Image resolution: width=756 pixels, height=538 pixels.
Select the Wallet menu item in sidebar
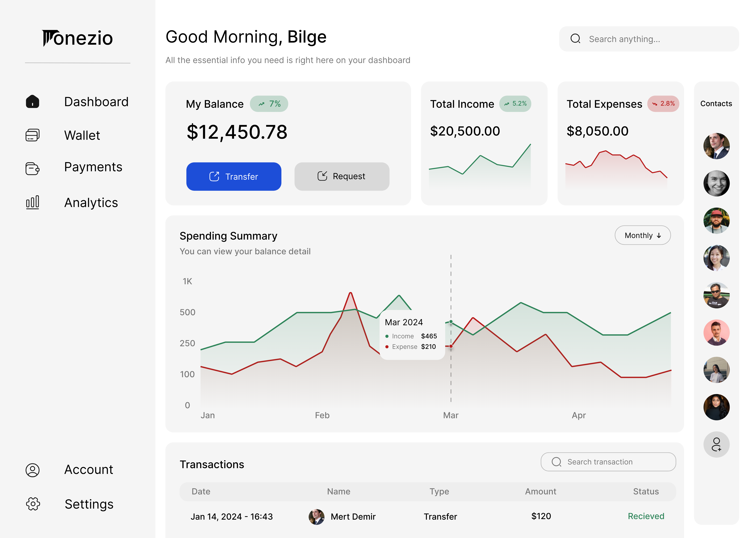point(82,135)
